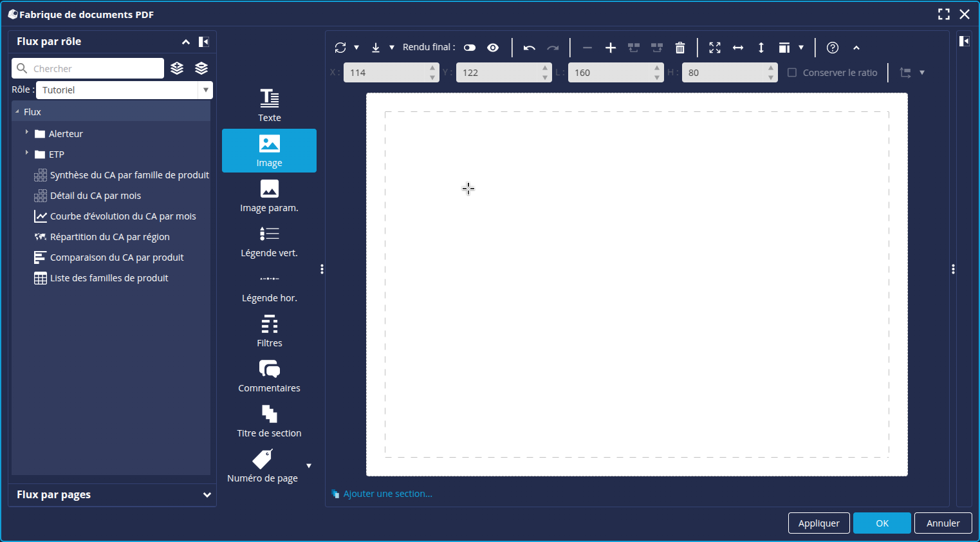Click the refresh icon in toolbar

point(340,48)
